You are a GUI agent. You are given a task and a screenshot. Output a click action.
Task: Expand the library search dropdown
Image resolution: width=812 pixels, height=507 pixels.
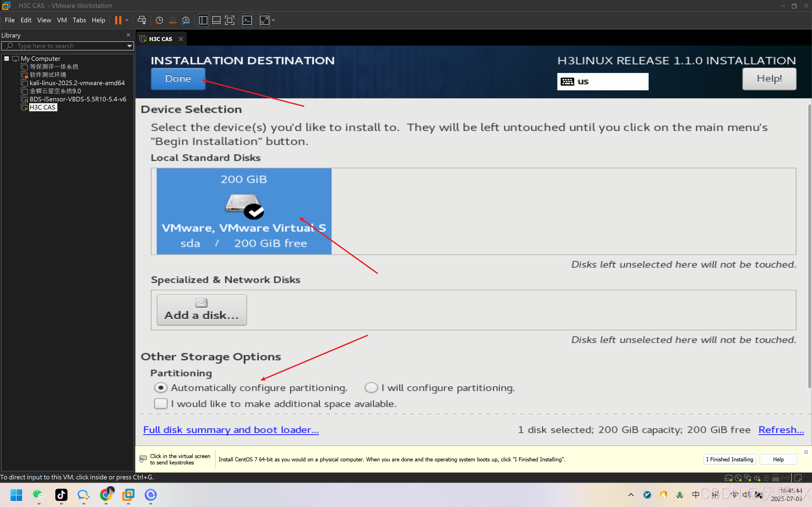pyautogui.click(x=129, y=46)
